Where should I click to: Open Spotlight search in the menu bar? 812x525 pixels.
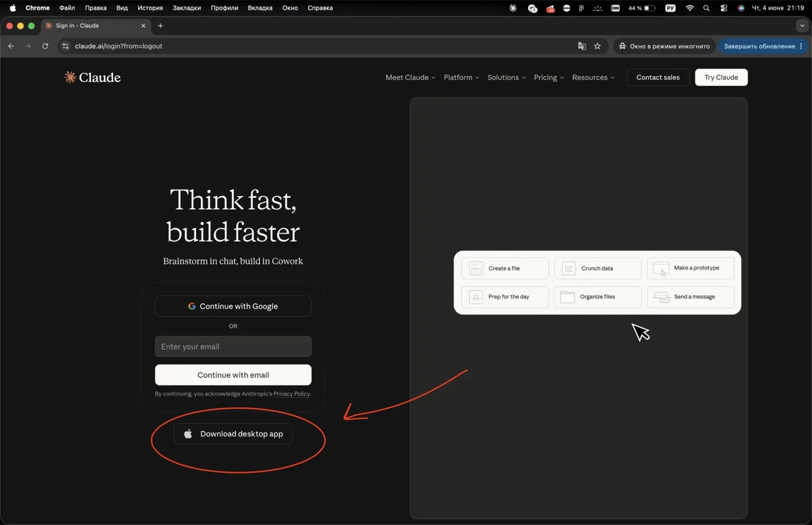click(706, 8)
